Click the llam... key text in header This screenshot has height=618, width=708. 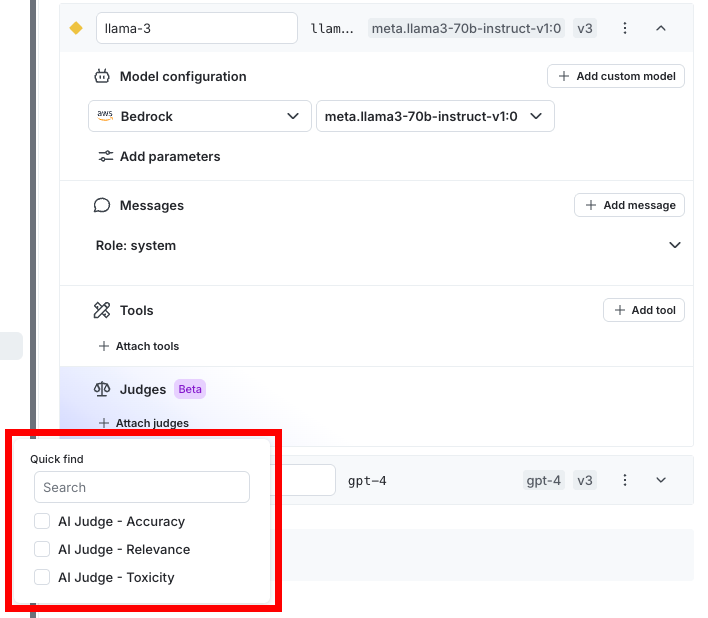click(332, 28)
